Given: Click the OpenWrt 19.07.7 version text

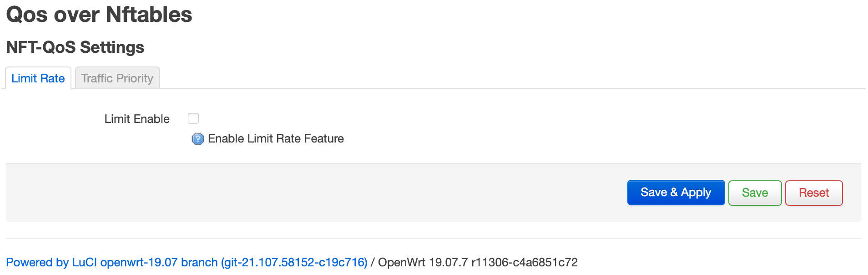Looking at the screenshot, I should 423,262.
